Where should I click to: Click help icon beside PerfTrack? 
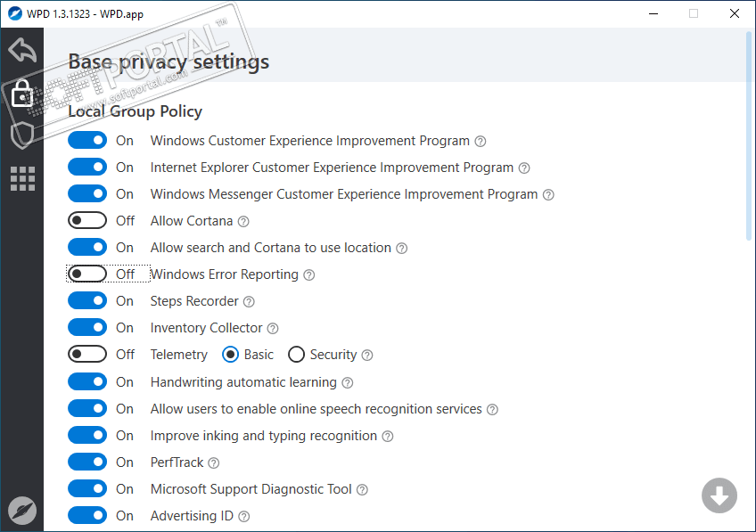(214, 463)
